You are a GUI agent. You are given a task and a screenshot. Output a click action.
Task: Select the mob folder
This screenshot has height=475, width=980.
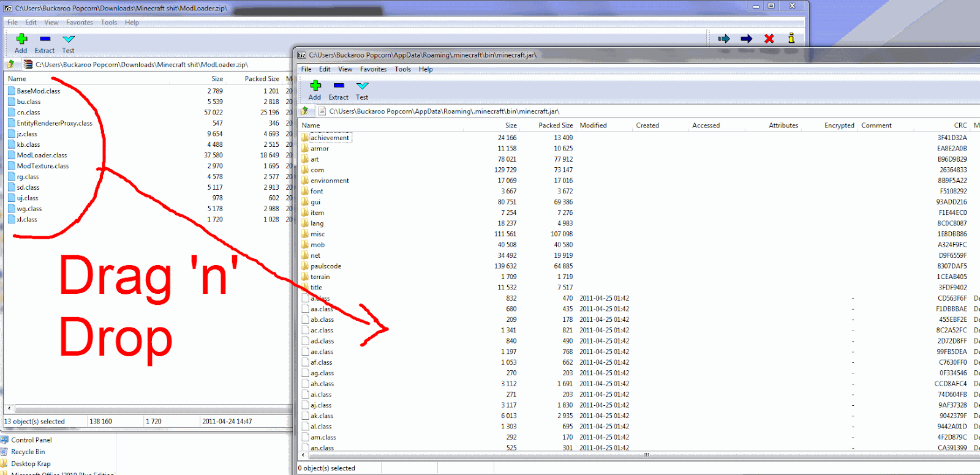pos(317,245)
